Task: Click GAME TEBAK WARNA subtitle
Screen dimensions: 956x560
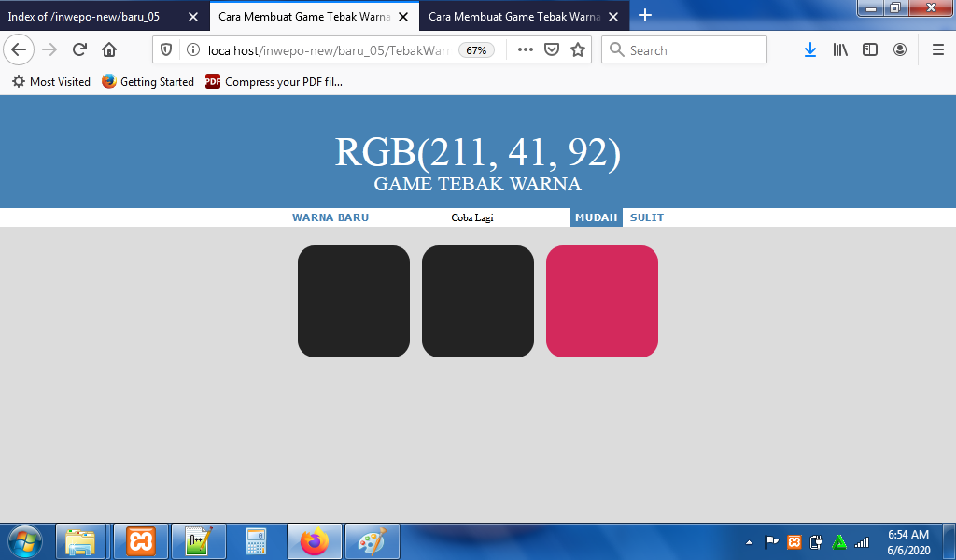Action: click(477, 184)
